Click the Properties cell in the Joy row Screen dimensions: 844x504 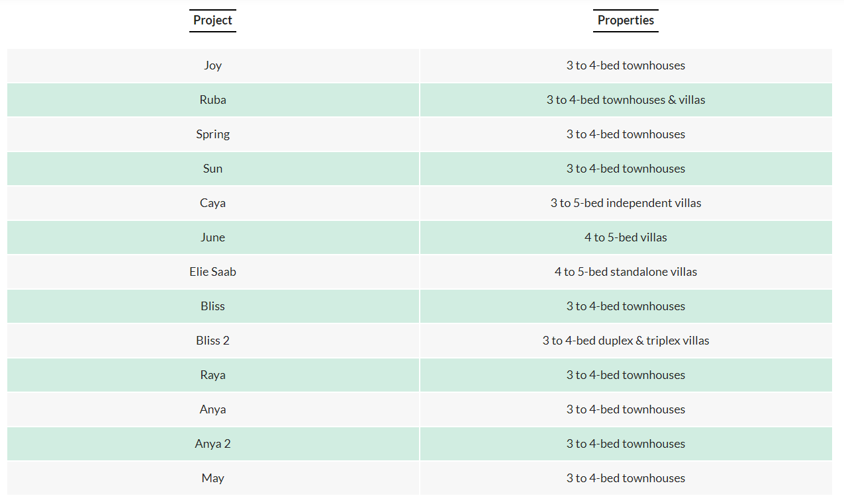tap(626, 65)
